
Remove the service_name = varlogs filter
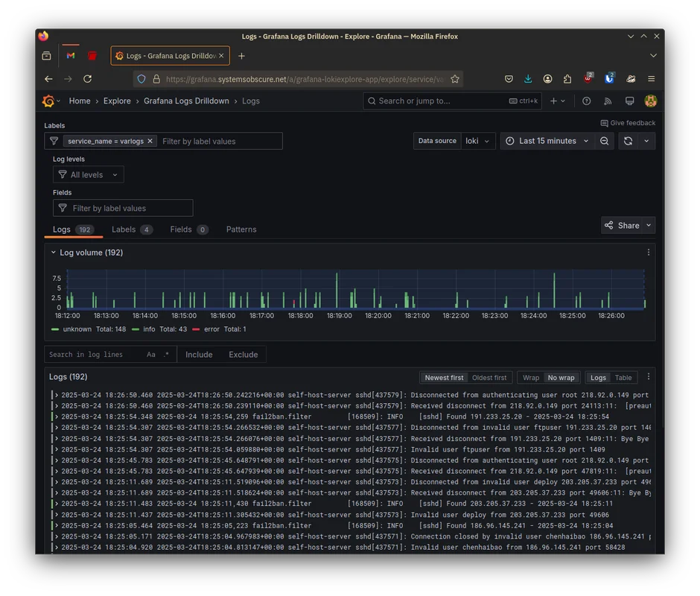[x=150, y=141]
